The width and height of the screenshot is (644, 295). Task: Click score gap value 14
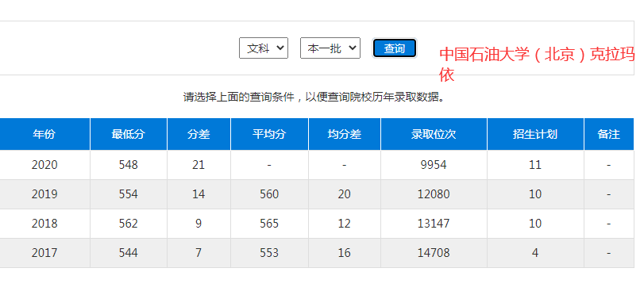[x=199, y=194]
